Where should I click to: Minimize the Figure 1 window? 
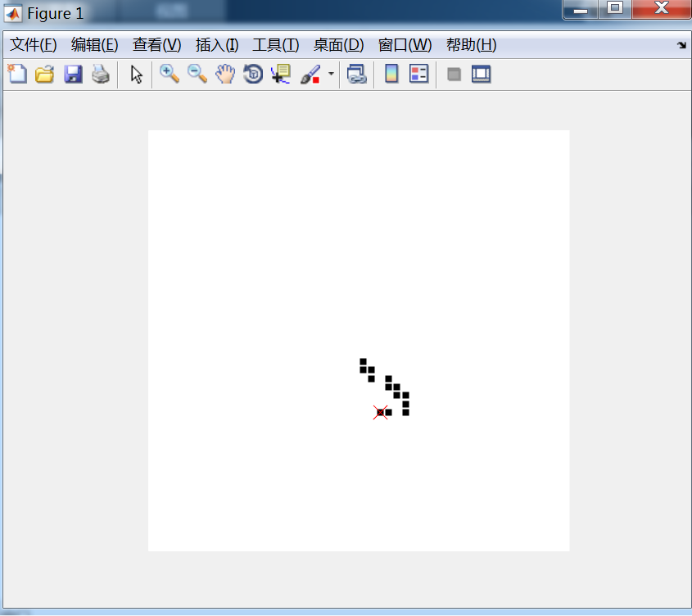[581, 9]
